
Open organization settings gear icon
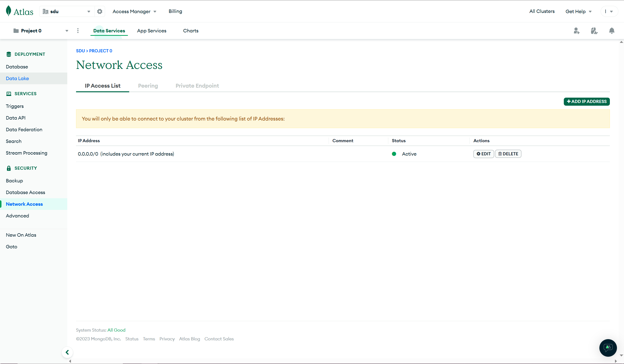click(99, 11)
